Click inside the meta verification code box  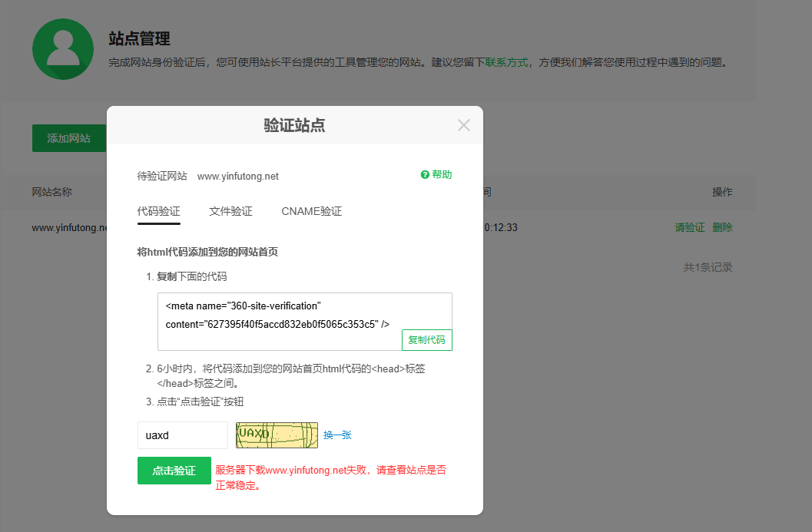pos(304,322)
